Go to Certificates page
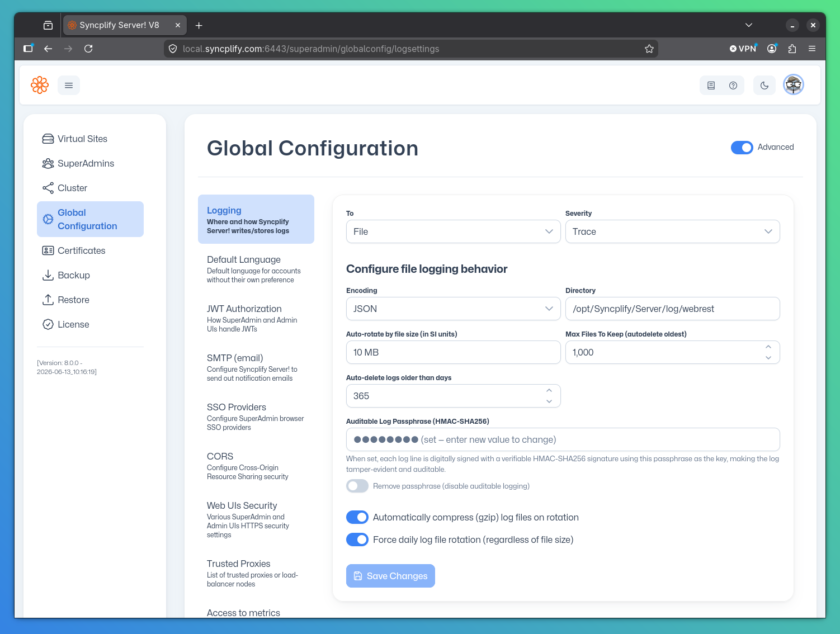 click(90, 250)
